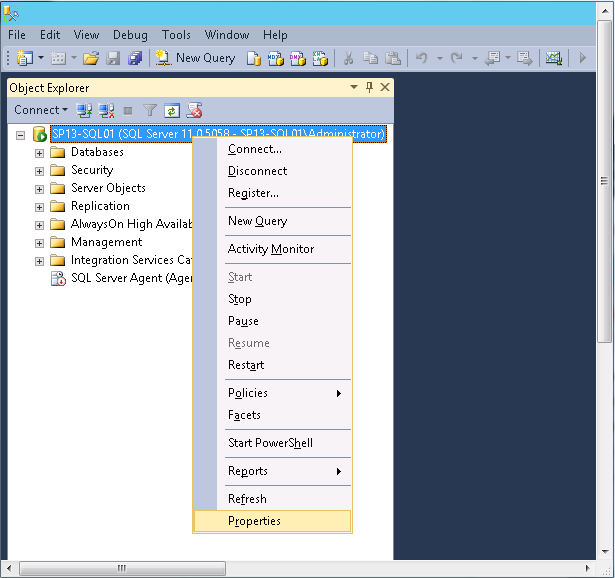Image resolution: width=615 pixels, height=578 pixels.
Task: Click the Filter funnel icon
Action: 150,111
